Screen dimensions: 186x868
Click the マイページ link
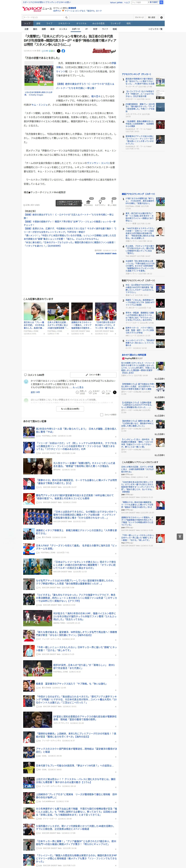(139, 18)
